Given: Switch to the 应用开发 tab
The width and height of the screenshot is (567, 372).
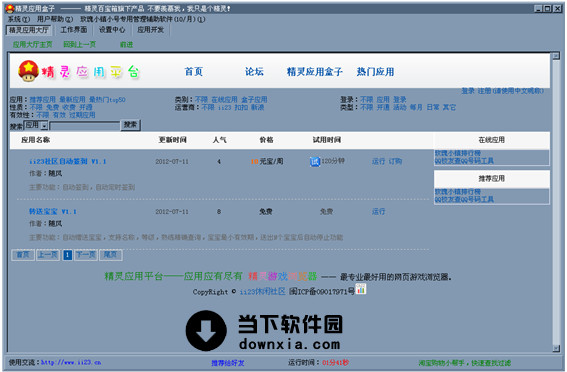Looking at the screenshot, I should (x=150, y=30).
